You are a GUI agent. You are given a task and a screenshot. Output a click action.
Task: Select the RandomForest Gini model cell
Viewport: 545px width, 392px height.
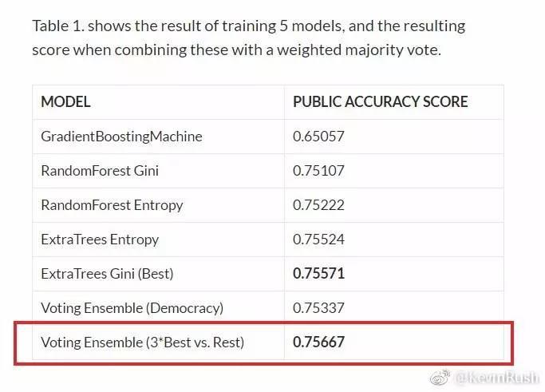pyautogui.click(x=100, y=171)
